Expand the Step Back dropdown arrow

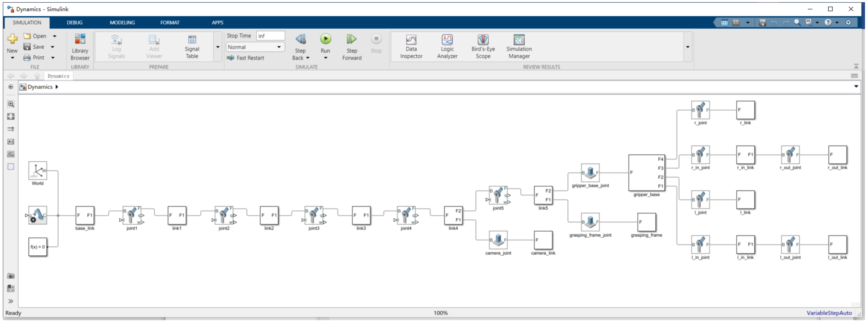308,58
